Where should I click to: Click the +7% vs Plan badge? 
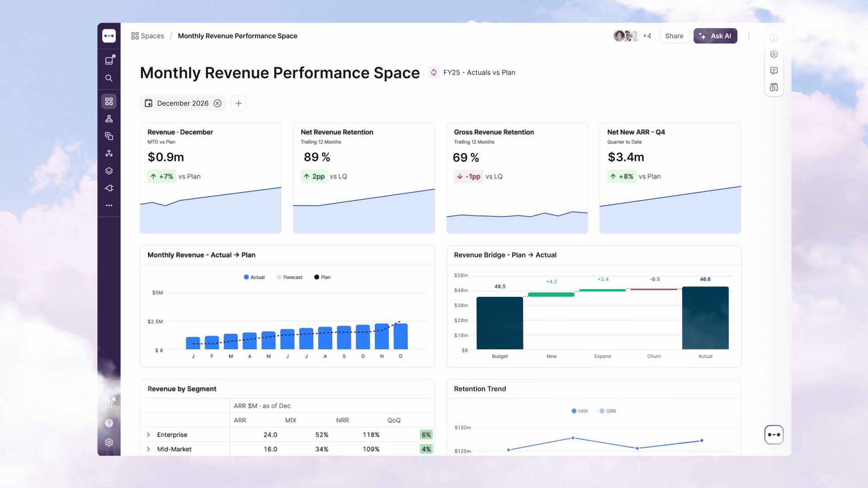tap(162, 176)
